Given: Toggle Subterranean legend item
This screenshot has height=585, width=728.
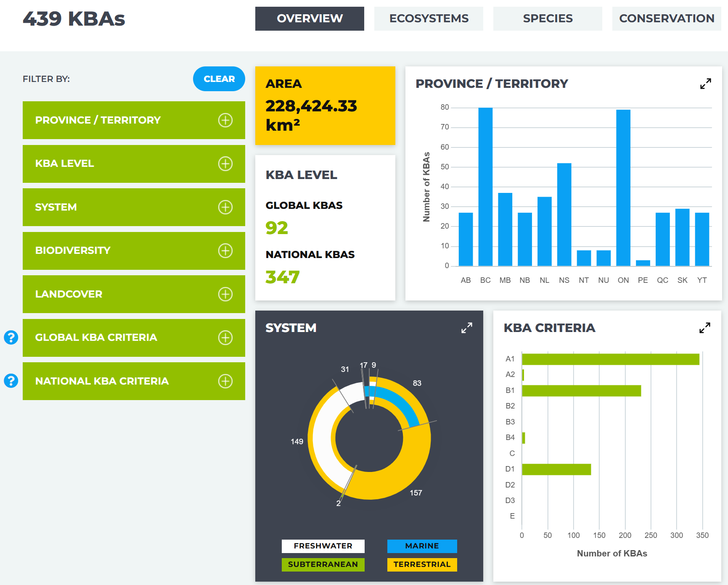Looking at the screenshot, I should coord(323,564).
